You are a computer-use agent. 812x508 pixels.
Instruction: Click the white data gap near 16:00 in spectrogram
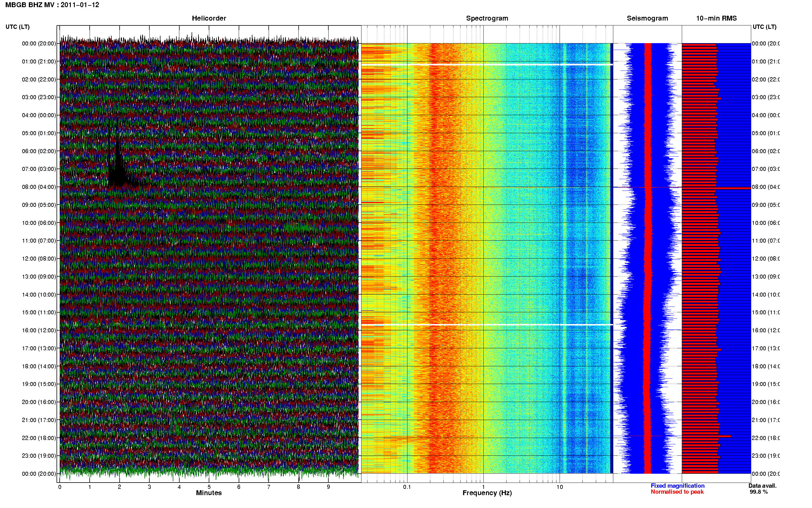(x=487, y=325)
